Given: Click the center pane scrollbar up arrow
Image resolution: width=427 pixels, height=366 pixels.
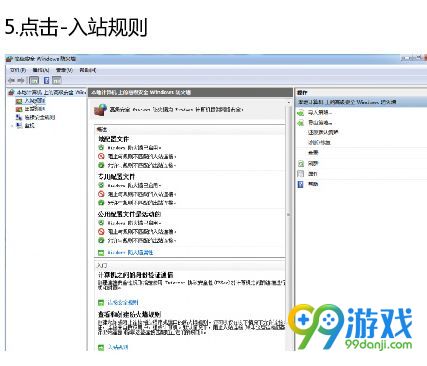Looking at the screenshot, I should [288, 103].
